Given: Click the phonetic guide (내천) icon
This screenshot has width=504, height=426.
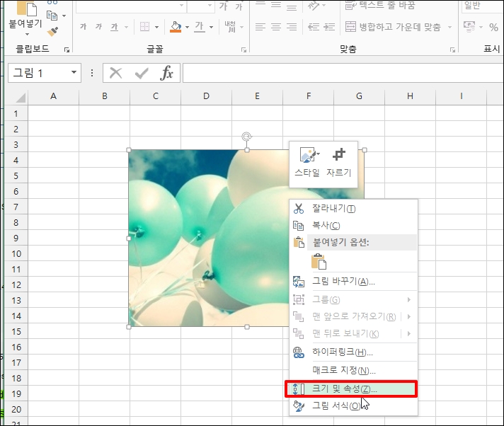Looking at the screenshot, I should (x=230, y=27).
